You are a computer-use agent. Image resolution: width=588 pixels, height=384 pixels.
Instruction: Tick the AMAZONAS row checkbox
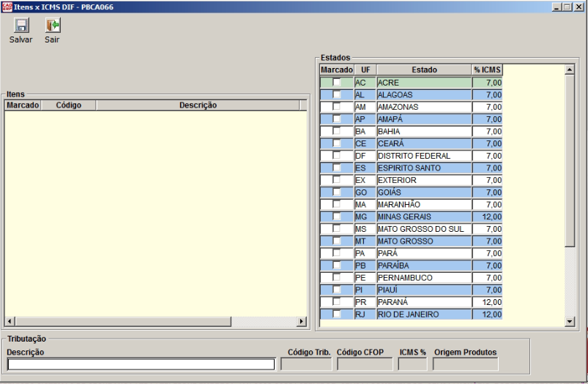tap(336, 106)
